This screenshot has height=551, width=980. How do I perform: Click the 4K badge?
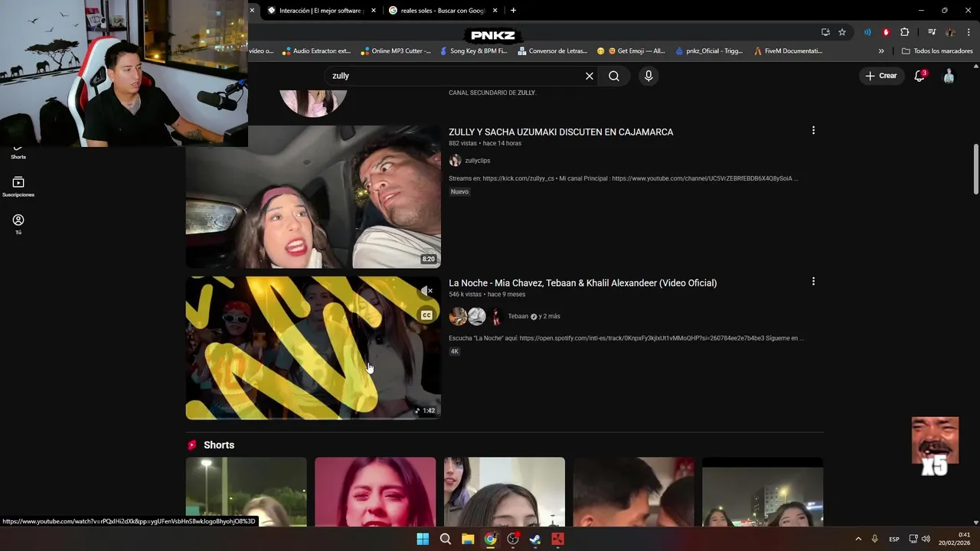pos(454,351)
